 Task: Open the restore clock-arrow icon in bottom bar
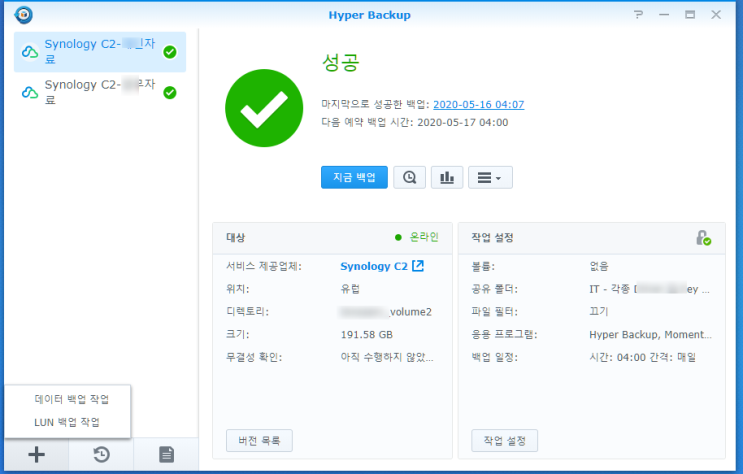(101, 455)
